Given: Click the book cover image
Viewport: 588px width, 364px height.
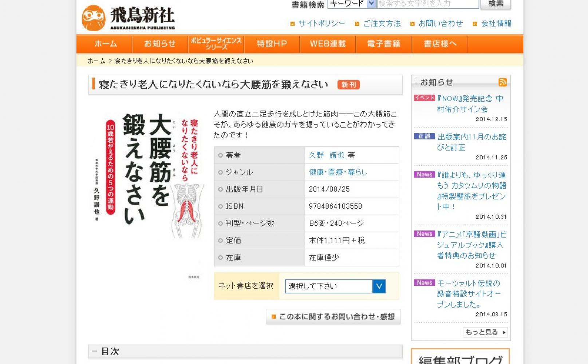Looking at the screenshot, I should point(147,175).
